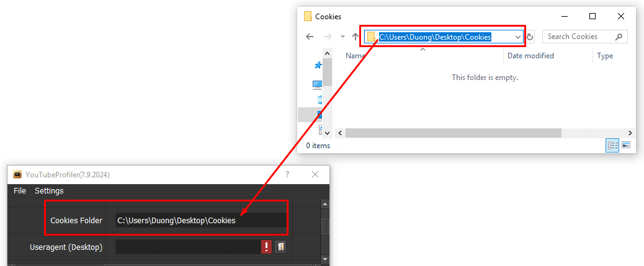
Task: Click the Cookies folder icon in title bar
Action: (308, 16)
